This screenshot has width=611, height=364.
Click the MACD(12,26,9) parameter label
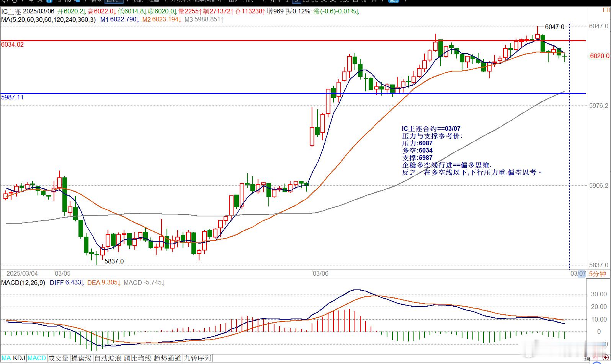(23, 283)
